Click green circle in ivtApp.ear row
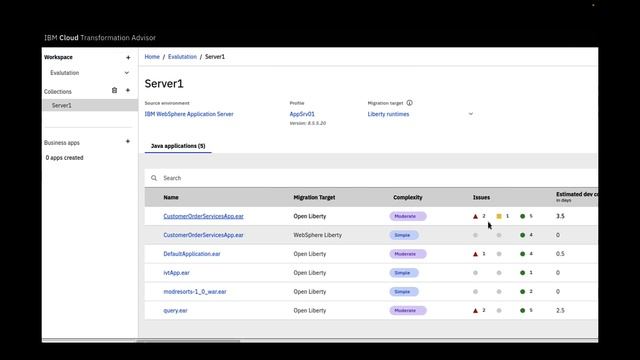Viewport: 640px width, 360px height. point(522,273)
